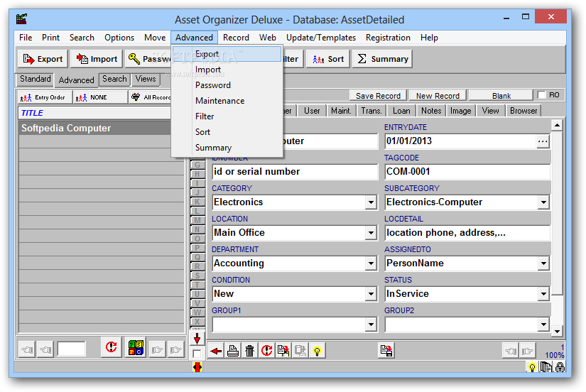Click the Import toolbar button
The height and width of the screenshot is (392, 586).
point(97,59)
